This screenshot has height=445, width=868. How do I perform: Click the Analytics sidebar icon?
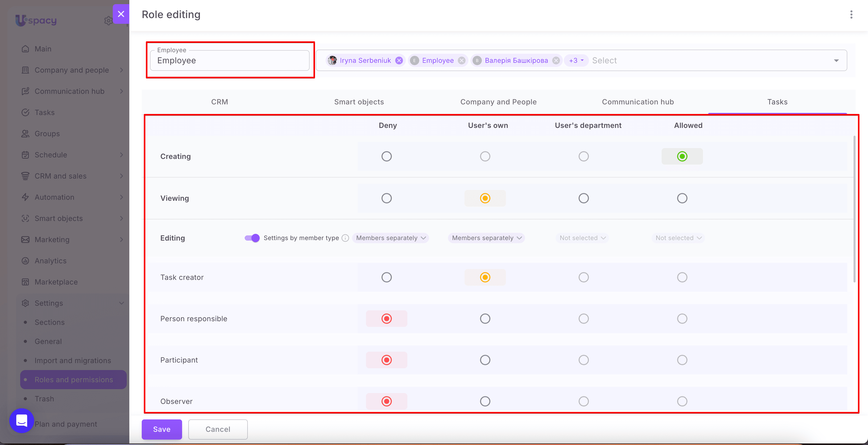pyautogui.click(x=25, y=261)
